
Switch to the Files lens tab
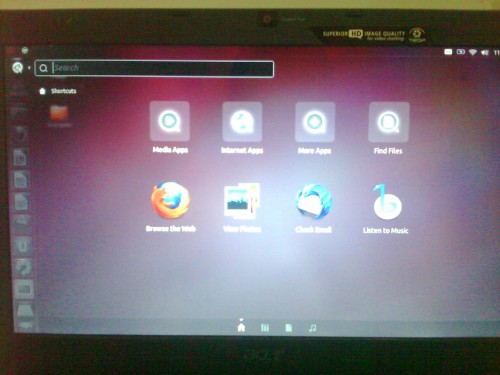click(289, 328)
